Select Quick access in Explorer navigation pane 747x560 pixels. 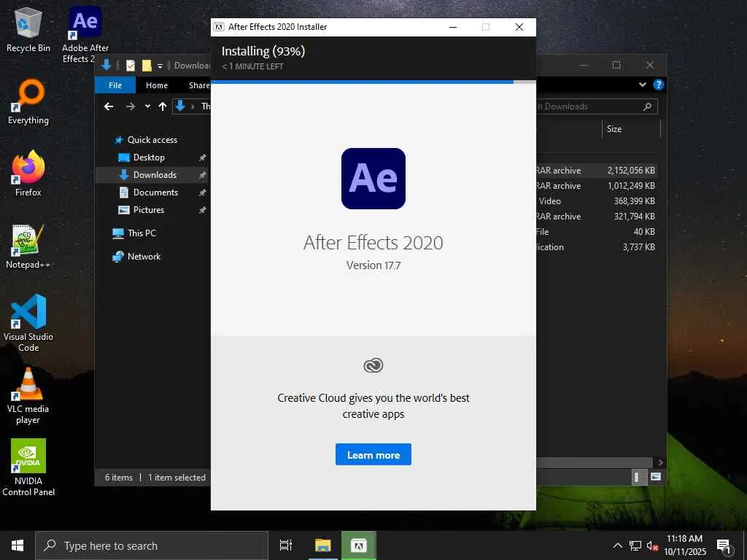point(152,139)
